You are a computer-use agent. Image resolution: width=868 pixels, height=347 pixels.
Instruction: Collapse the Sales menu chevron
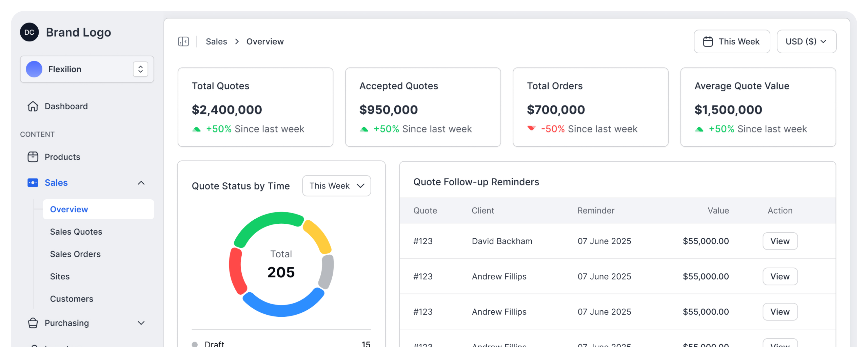141,183
